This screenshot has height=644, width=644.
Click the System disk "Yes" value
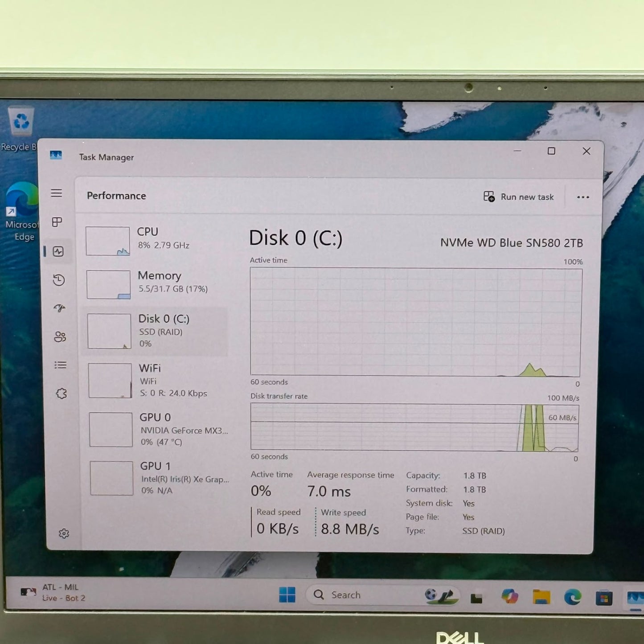[468, 503]
